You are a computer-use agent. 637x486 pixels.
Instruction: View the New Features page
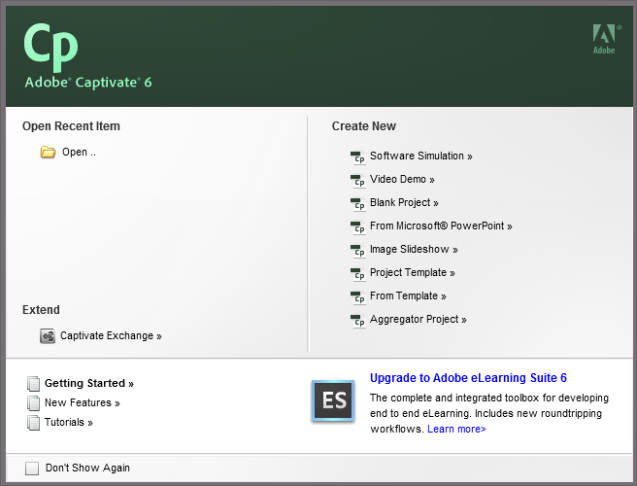click(82, 403)
